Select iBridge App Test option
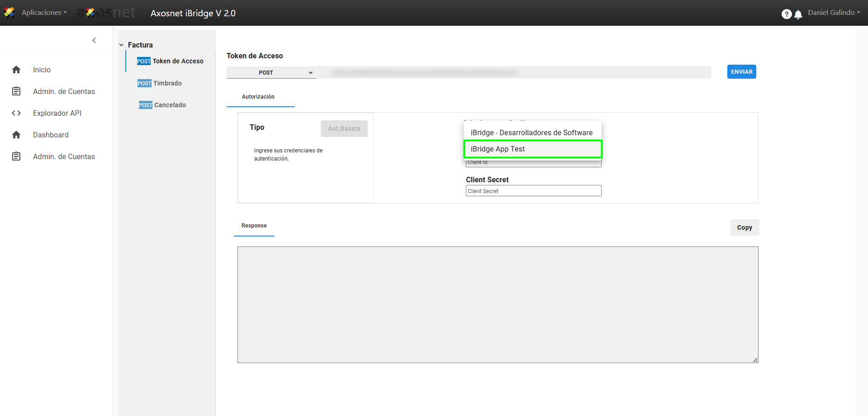868x416 pixels. coord(532,149)
